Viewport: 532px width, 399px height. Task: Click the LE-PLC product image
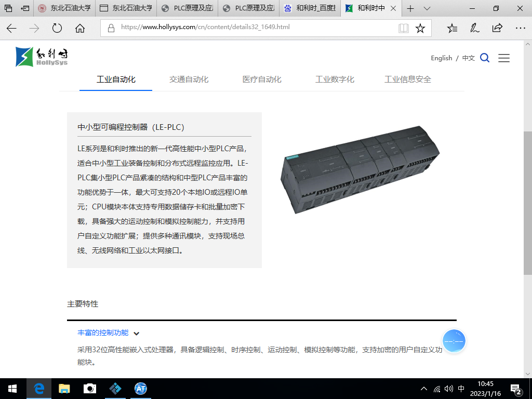pyautogui.click(x=360, y=170)
